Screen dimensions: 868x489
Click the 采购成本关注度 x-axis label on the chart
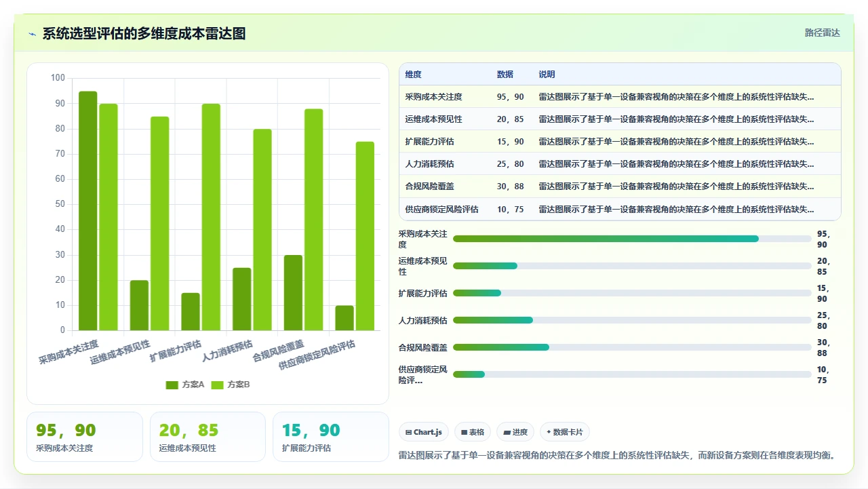pos(68,352)
